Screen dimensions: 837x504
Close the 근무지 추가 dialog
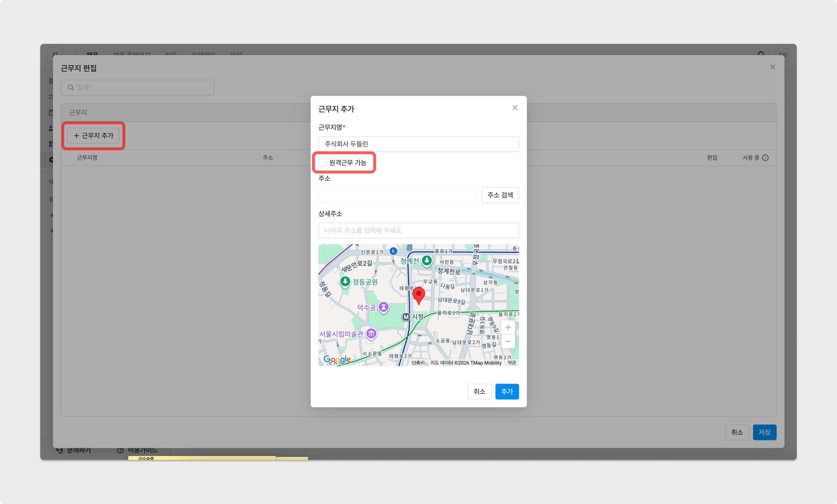(515, 108)
